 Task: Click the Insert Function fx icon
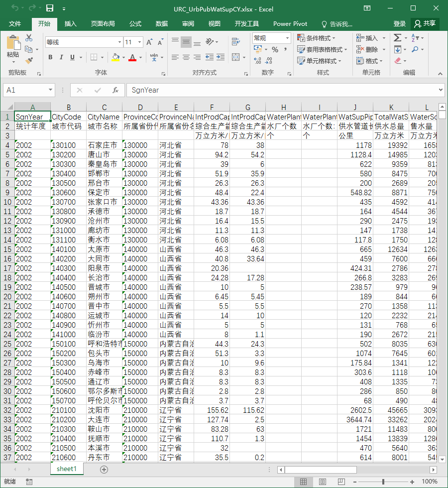(x=115, y=90)
